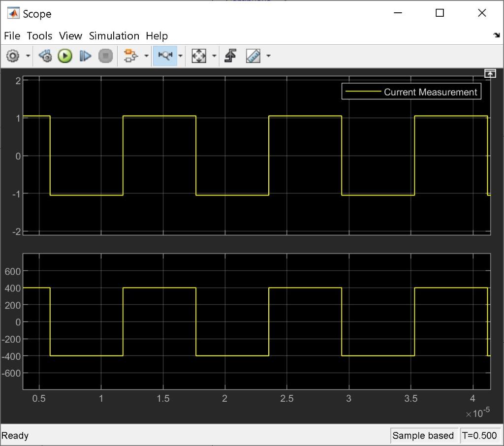Open the Tools menu
Viewport: 504px width, 446px height.
[x=39, y=36]
